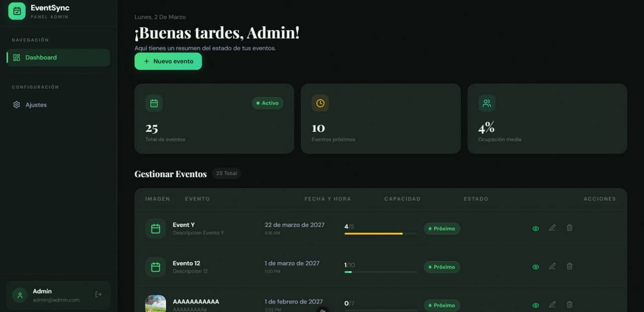
Task: View AAAAAAAAAAA event with eye icon
Action: (536, 305)
